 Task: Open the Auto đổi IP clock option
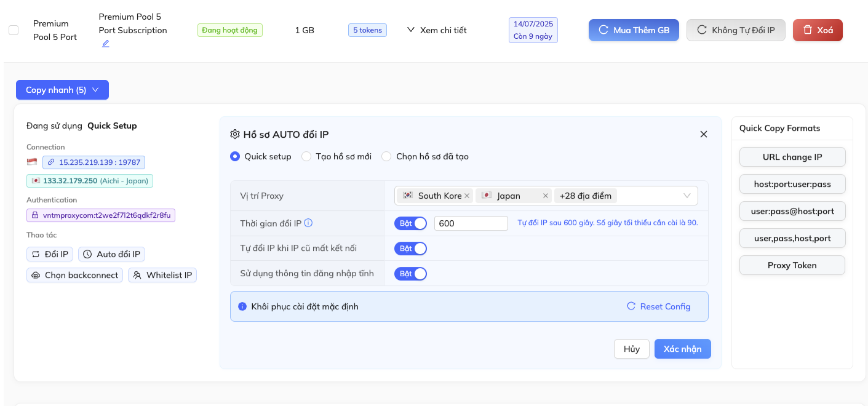coord(112,254)
